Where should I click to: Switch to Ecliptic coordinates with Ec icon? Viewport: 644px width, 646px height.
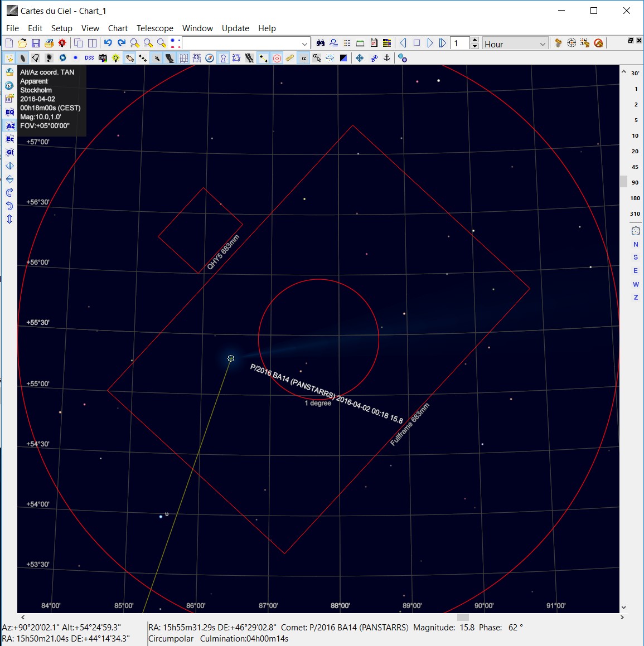click(10, 139)
